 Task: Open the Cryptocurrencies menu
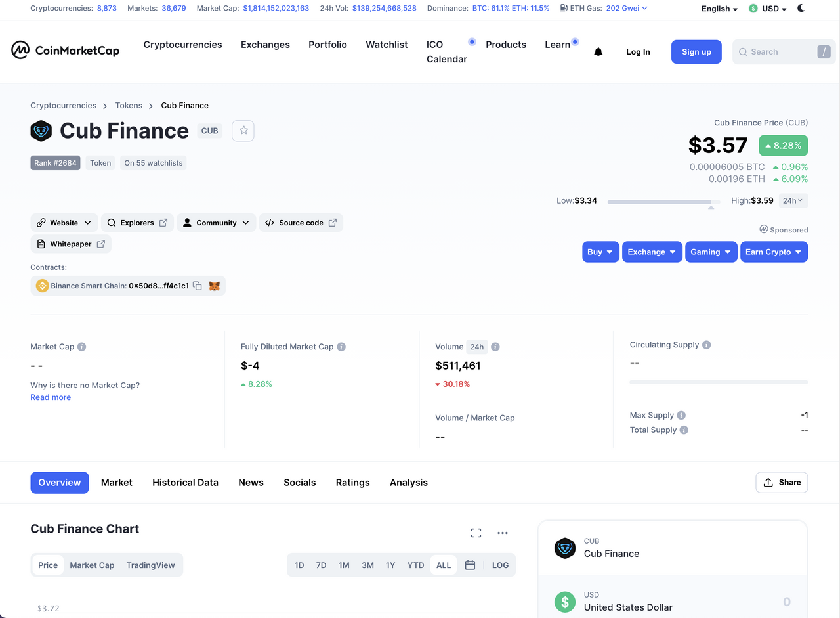(182, 45)
